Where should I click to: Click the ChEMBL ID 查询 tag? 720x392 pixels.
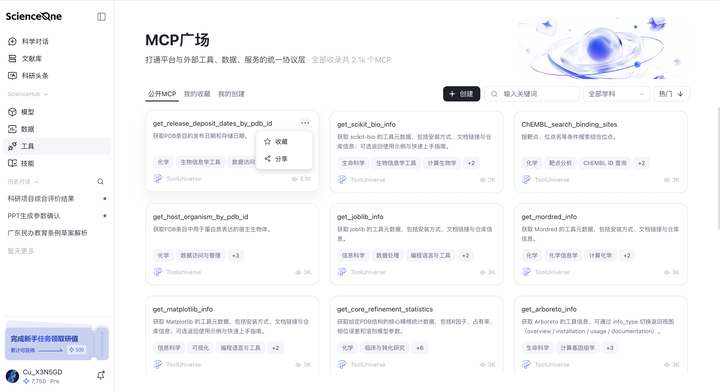tap(604, 163)
